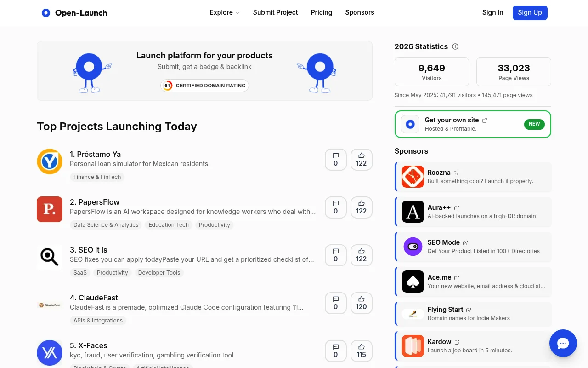Open the Get your own site link

(x=452, y=120)
